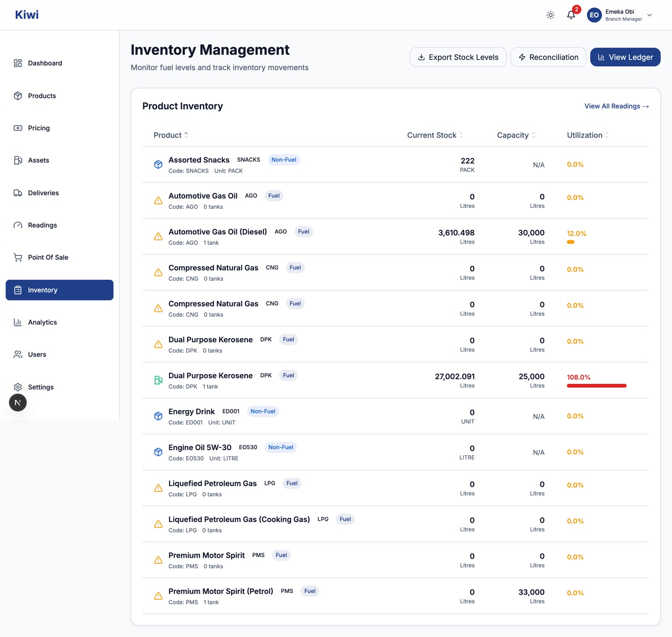Image resolution: width=672 pixels, height=637 pixels.
Task: Open notifications bell with badge
Action: pos(572,14)
